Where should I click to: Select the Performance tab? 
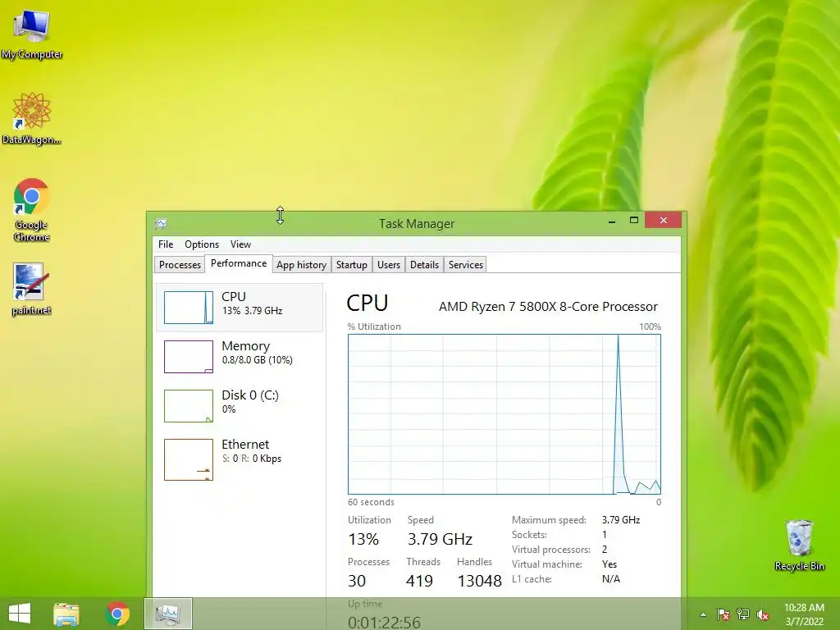pos(239,263)
